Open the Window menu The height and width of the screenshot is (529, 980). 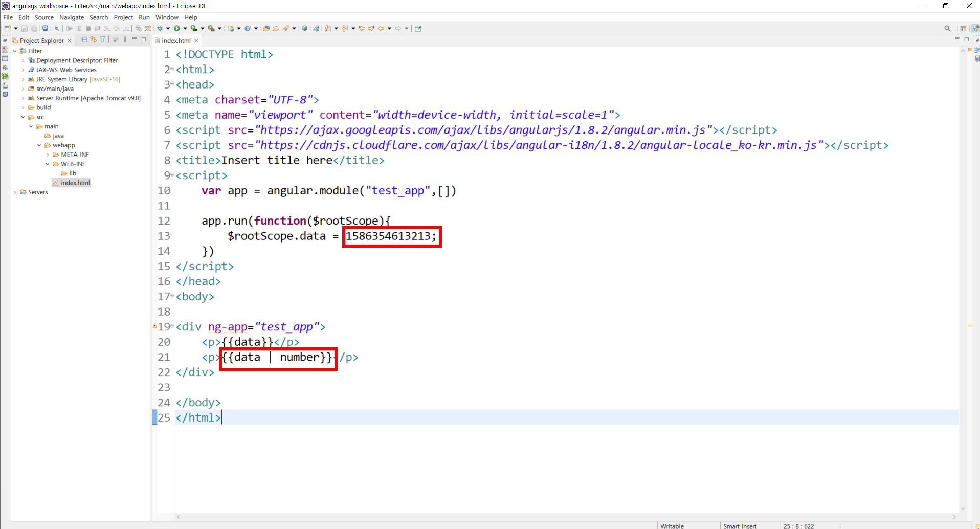point(167,17)
